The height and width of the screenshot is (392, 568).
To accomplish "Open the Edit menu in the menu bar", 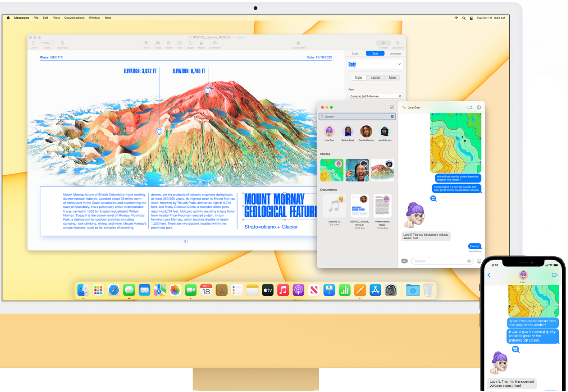I will point(46,18).
